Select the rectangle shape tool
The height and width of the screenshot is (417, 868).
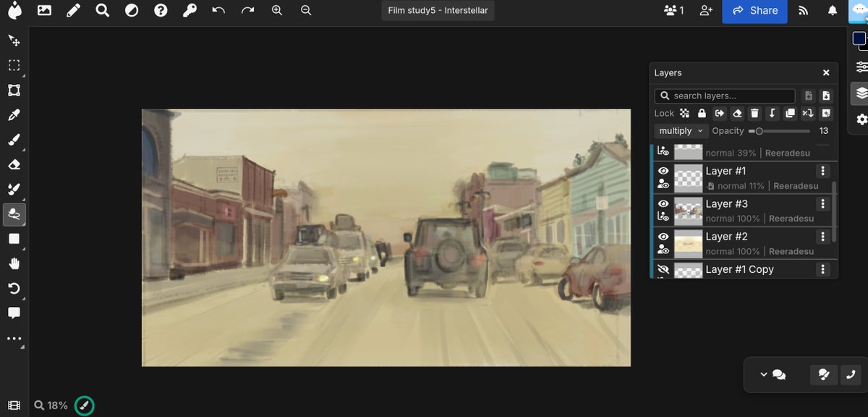click(x=14, y=239)
